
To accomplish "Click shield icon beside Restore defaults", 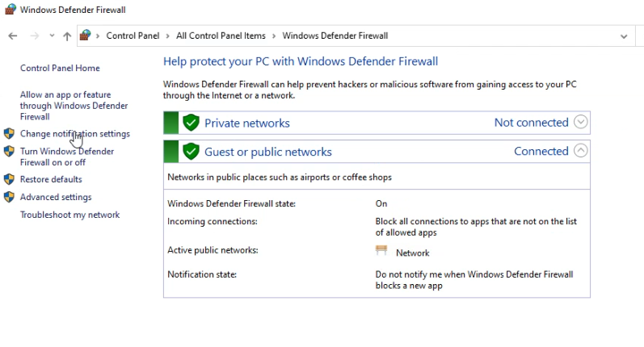I will 9,179.
